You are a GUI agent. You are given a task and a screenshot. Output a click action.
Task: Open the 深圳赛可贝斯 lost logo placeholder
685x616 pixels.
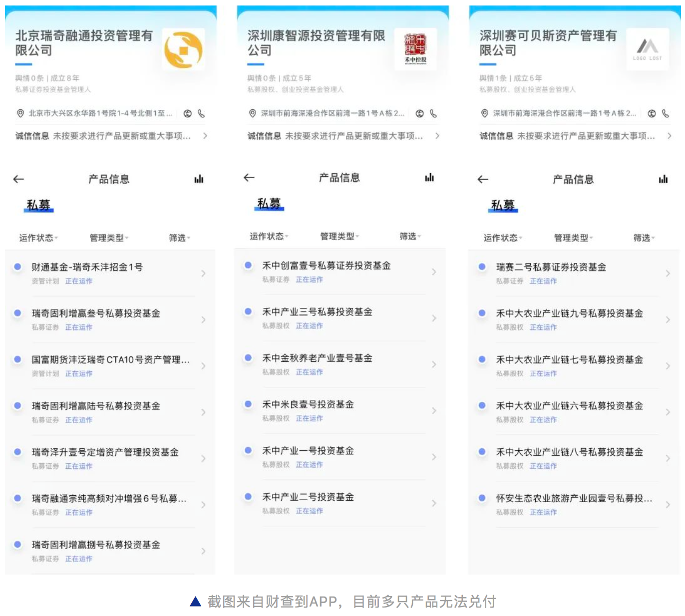pos(648,49)
